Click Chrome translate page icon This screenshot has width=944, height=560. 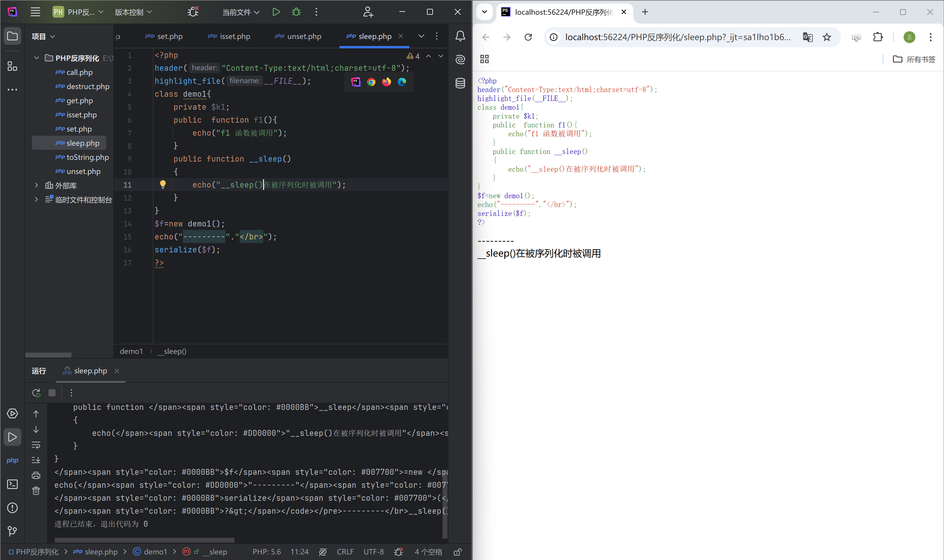pyautogui.click(x=808, y=37)
